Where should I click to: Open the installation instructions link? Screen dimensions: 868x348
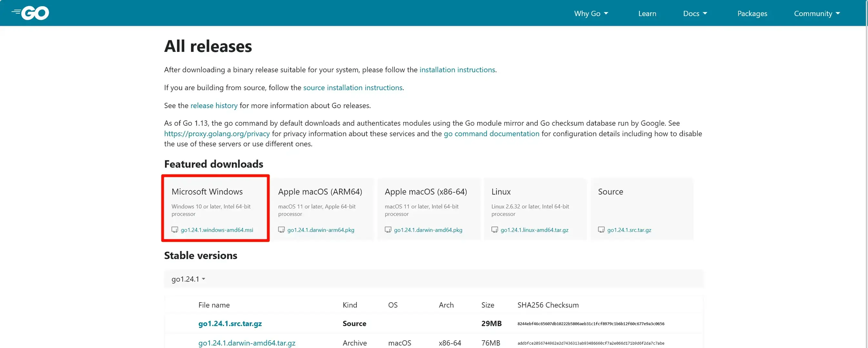(457, 70)
